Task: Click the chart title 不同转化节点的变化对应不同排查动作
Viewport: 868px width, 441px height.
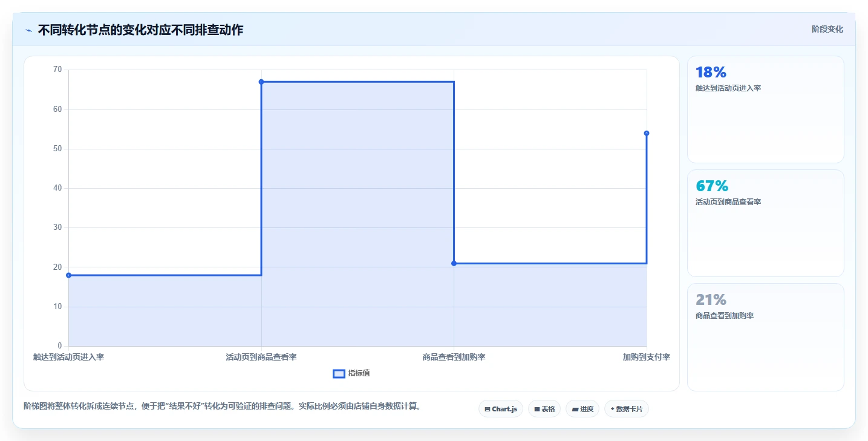Action: pos(140,30)
